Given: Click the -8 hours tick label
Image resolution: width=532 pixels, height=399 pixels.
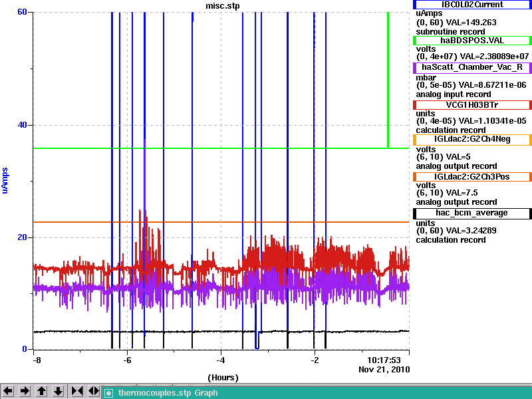Looking at the screenshot, I should point(37,360).
